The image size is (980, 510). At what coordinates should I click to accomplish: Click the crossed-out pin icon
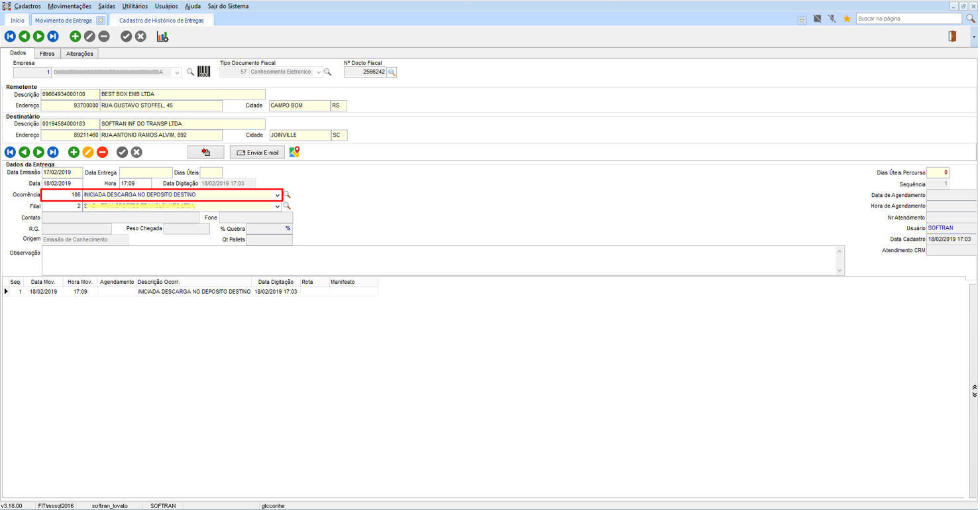[x=832, y=19]
